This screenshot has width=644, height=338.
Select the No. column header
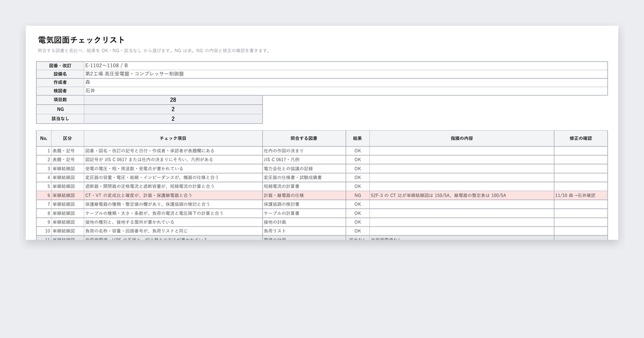click(x=44, y=138)
